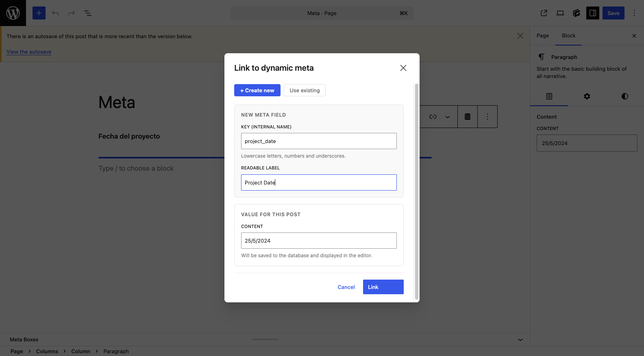Select Columns in the breadcrumb

[x=47, y=351]
